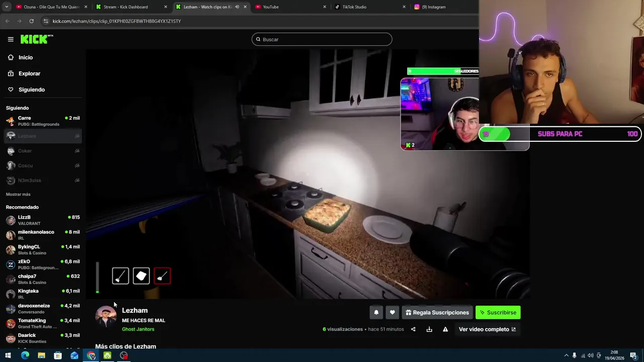Open Daarick recommended channel
The height and width of the screenshot is (362, 644).
(x=43, y=338)
